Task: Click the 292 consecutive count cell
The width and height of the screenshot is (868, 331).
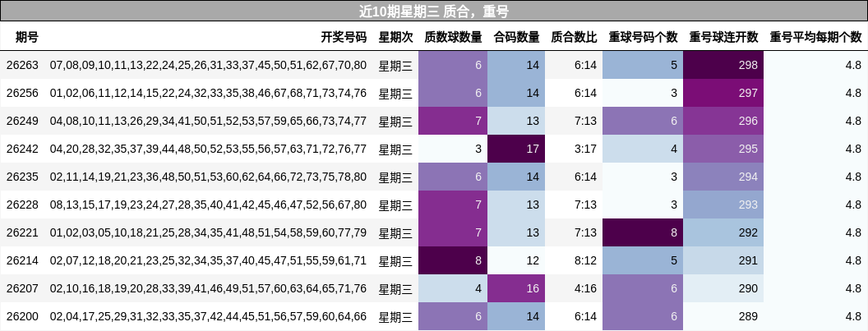Action: (723, 233)
